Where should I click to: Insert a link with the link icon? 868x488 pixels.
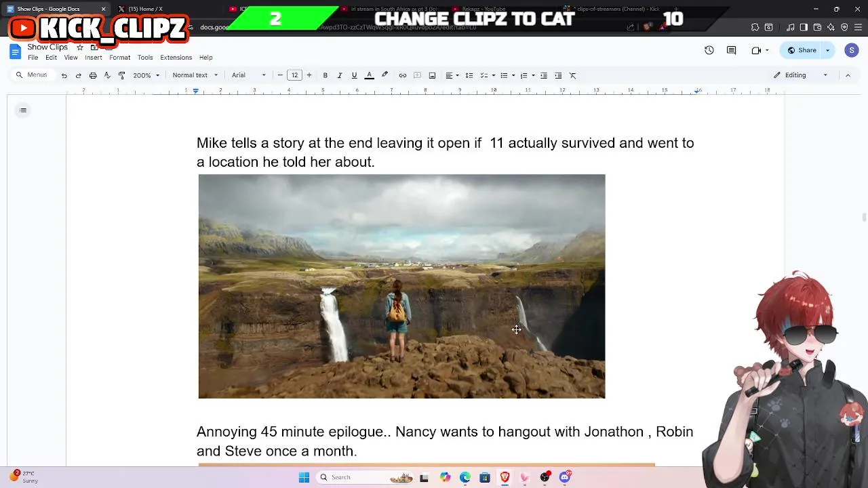[402, 75]
